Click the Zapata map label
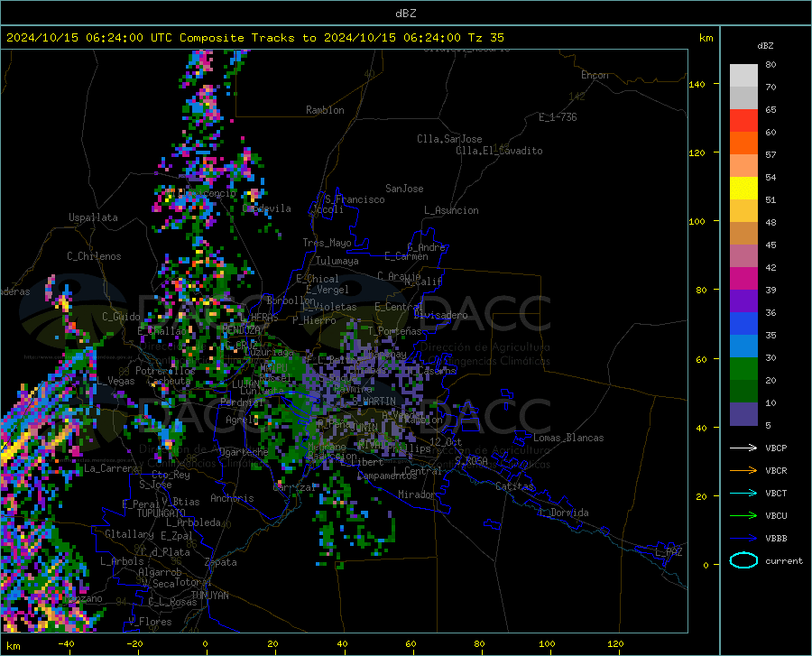Viewport: 812px width, 656px height. tap(221, 562)
